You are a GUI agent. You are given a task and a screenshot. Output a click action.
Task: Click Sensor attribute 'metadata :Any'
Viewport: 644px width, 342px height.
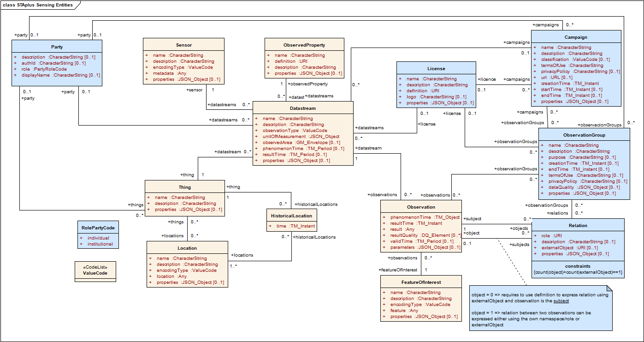(x=170, y=73)
